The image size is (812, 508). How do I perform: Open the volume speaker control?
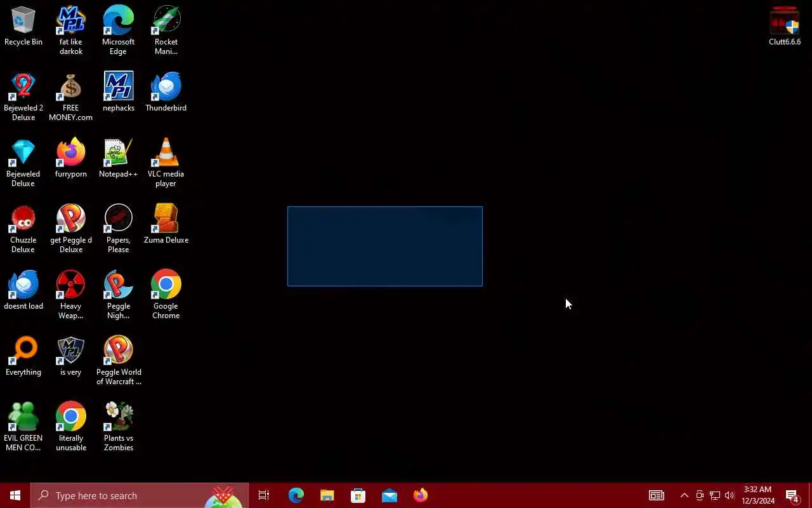coord(730,495)
